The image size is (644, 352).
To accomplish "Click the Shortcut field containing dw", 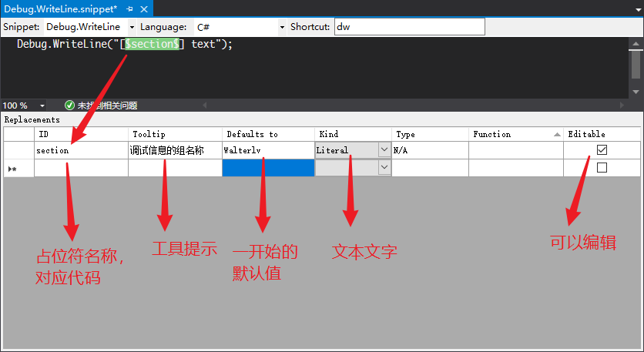I will pyautogui.click(x=408, y=27).
